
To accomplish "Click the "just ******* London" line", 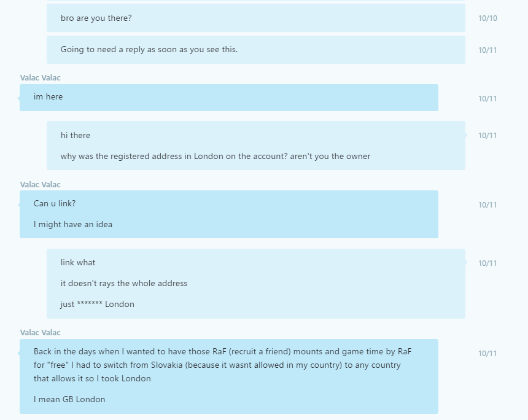I will [98, 305].
